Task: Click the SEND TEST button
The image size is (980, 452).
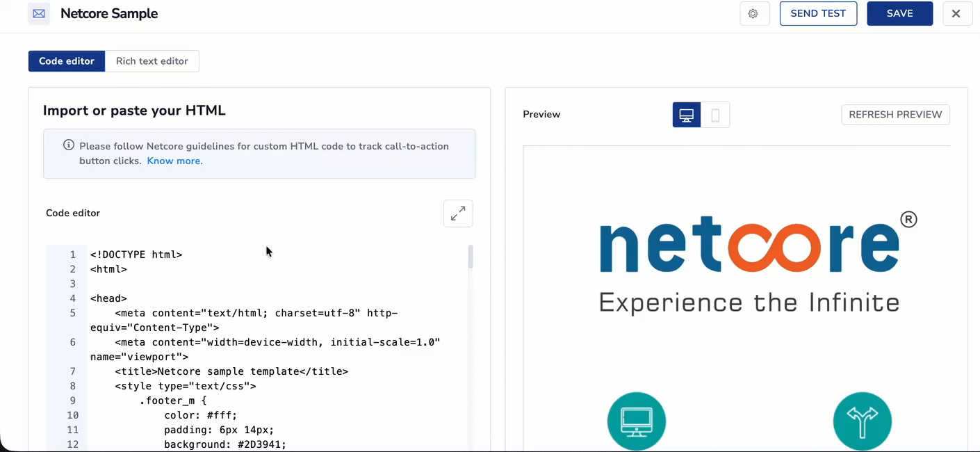Action: (x=818, y=14)
